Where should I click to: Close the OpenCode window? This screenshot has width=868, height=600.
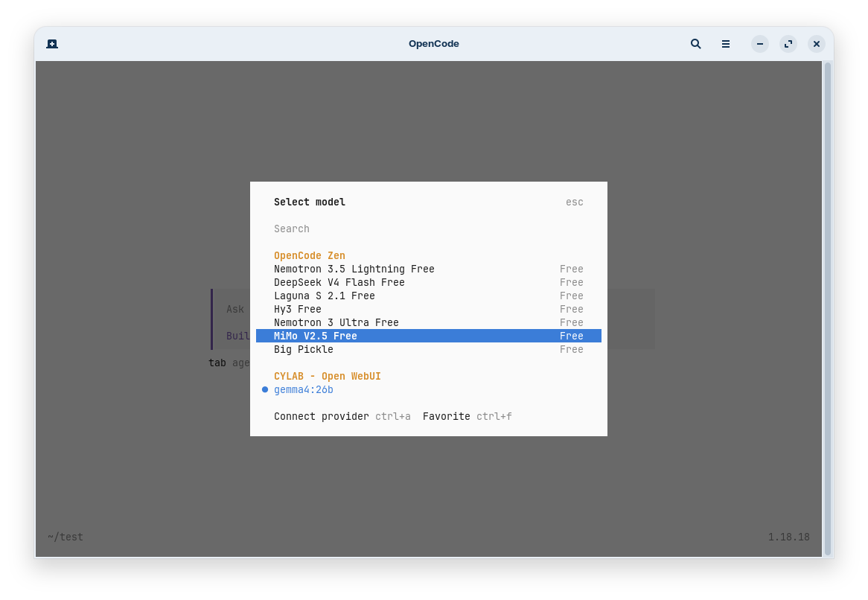point(817,44)
